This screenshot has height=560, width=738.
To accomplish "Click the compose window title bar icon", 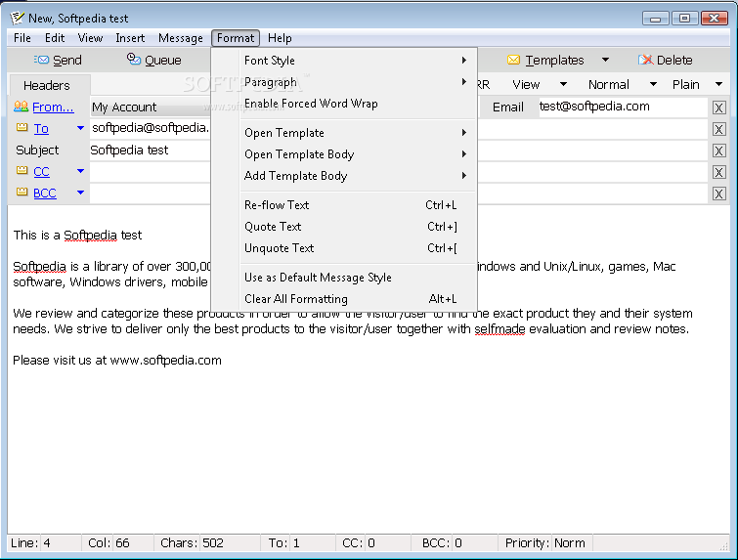I will [17, 18].
